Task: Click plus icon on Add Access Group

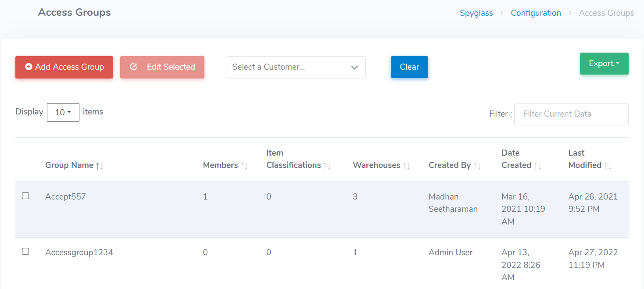Action: pos(29,67)
